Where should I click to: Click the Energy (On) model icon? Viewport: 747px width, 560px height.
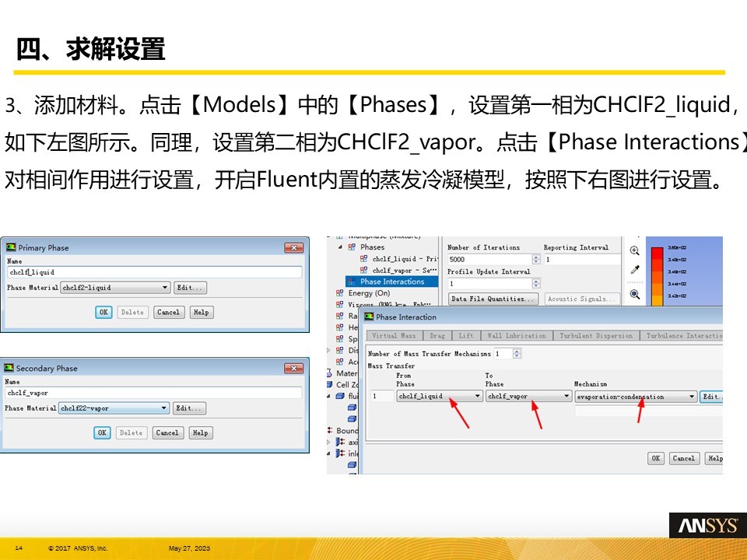click(x=340, y=293)
